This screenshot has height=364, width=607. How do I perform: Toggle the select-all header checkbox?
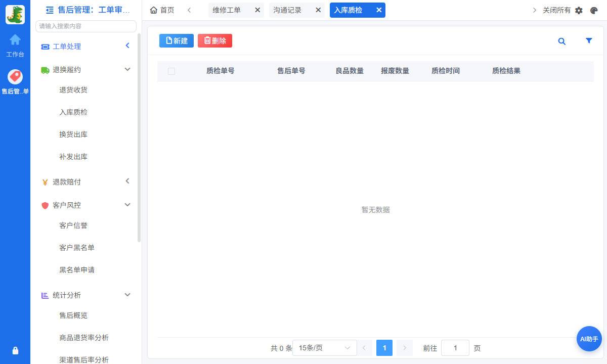[x=171, y=71]
